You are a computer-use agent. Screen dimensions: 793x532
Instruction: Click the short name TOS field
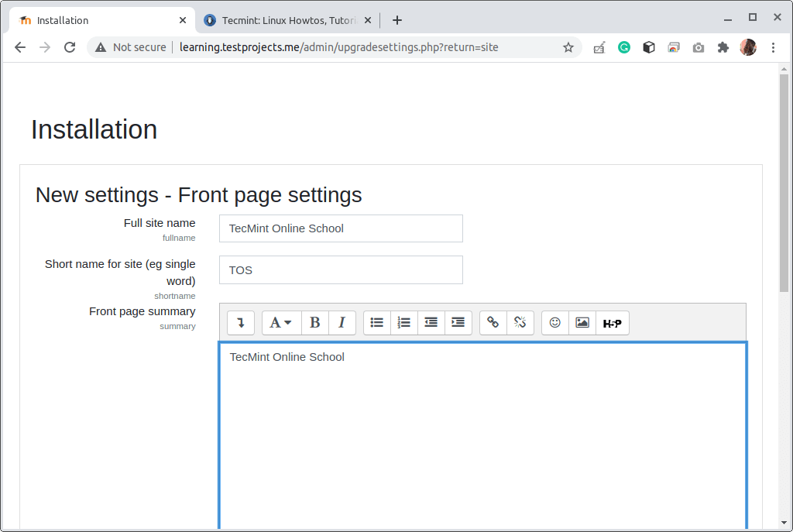pyautogui.click(x=341, y=270)
